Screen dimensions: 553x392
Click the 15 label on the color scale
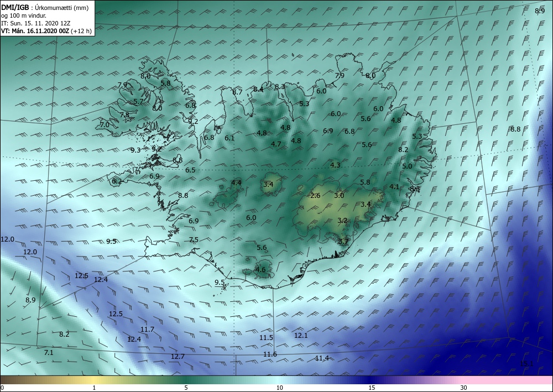click(372, 388)
